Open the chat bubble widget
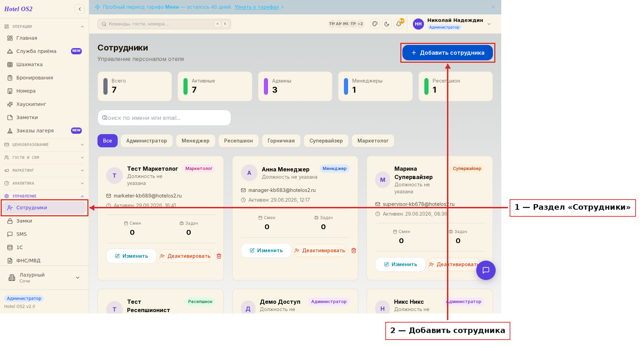 pyautogui.click(x=486, y=270)
